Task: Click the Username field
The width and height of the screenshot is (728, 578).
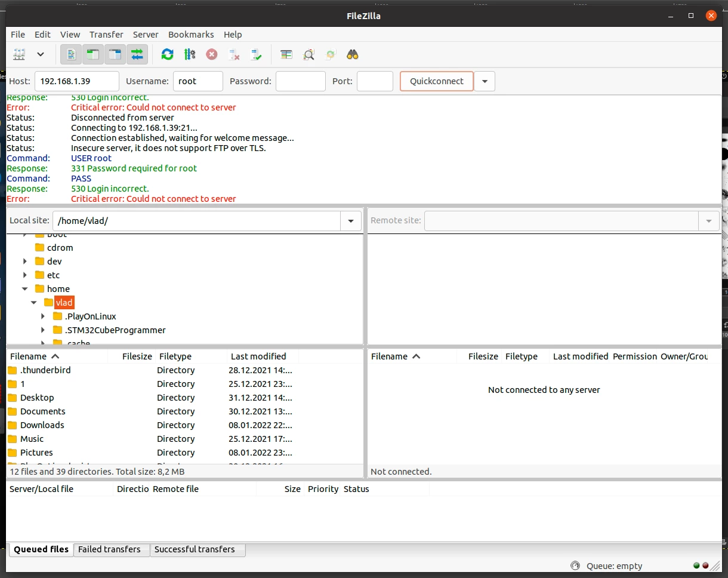Action: click(x=198, y=81)
